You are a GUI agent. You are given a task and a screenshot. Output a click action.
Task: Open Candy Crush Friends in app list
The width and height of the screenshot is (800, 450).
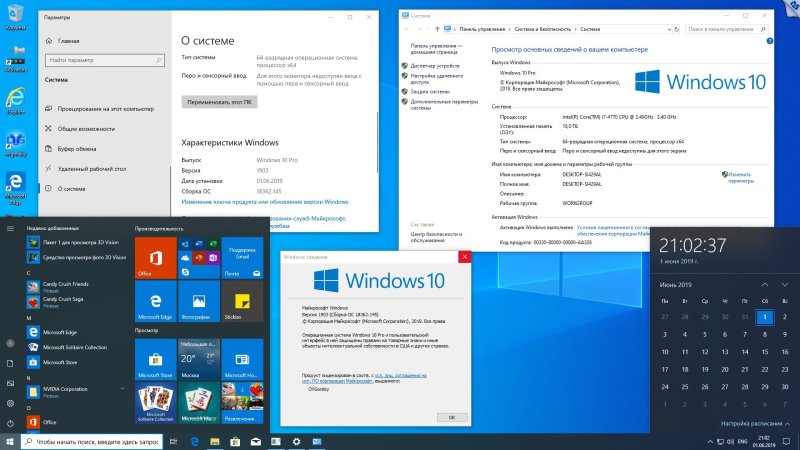tap(79, 286)
